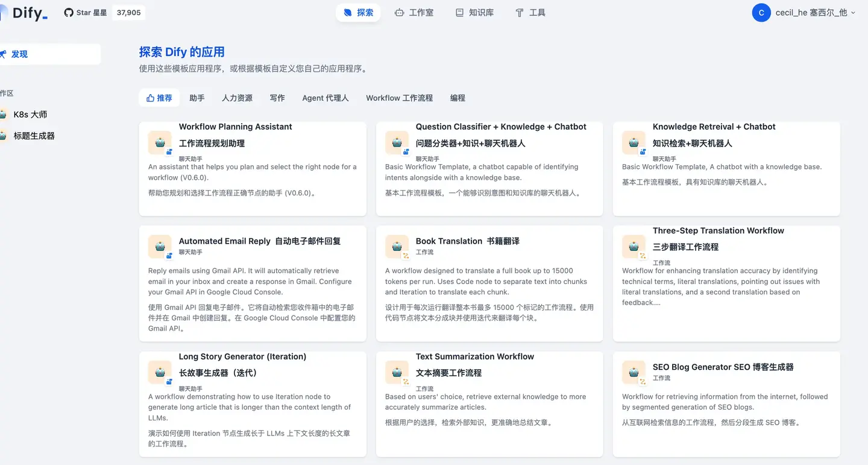
Task: Select the 工具 icon in the navigation bar
Action: pos(518,12)
